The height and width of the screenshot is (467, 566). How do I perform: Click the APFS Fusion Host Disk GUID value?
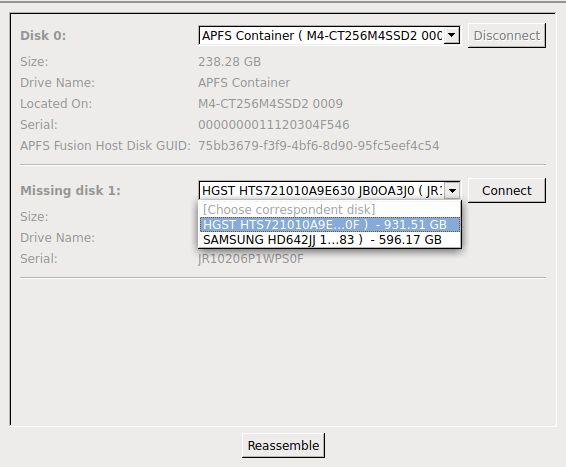[319, 146]
